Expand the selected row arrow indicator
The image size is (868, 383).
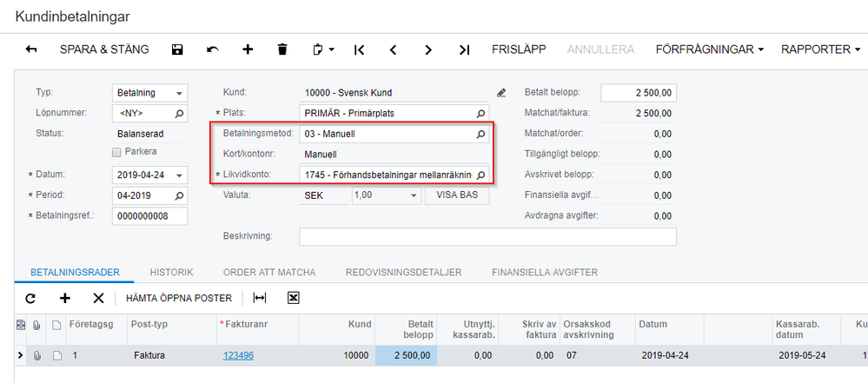pos(21,355)
